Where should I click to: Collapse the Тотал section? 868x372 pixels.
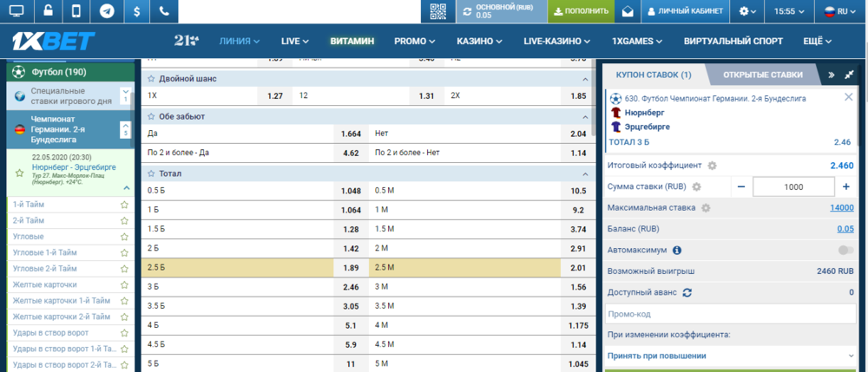pyautogui.click(x=584, y=173)
